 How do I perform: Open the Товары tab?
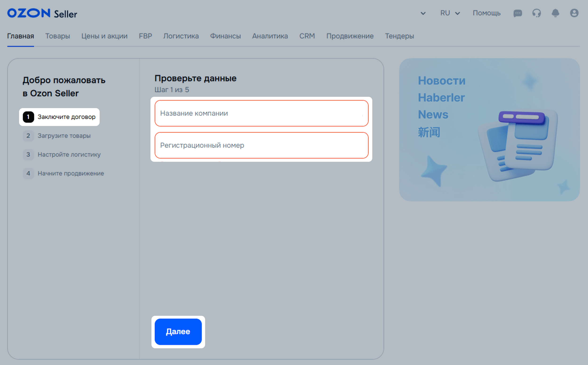point(58,36)
